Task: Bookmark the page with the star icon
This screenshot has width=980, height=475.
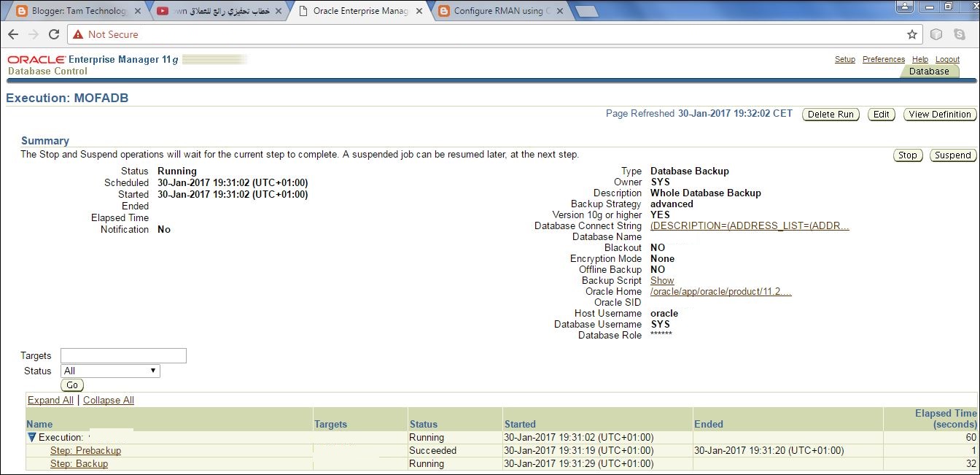Action: click(x=911, y=34)
